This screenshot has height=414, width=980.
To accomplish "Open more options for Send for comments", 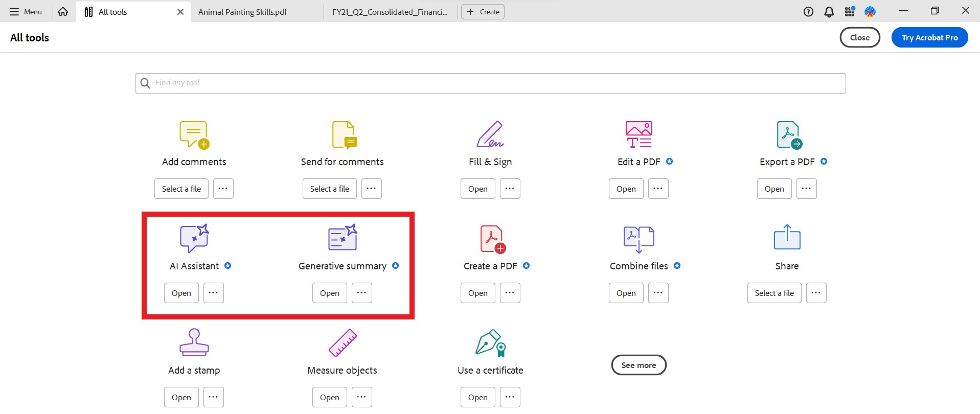I will [372, 189].
